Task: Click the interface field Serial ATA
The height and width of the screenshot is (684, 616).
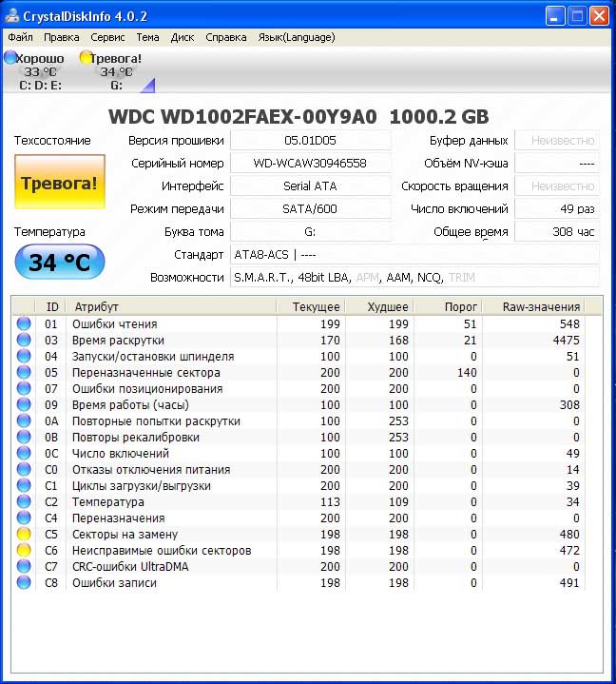Action: (311, 186)
